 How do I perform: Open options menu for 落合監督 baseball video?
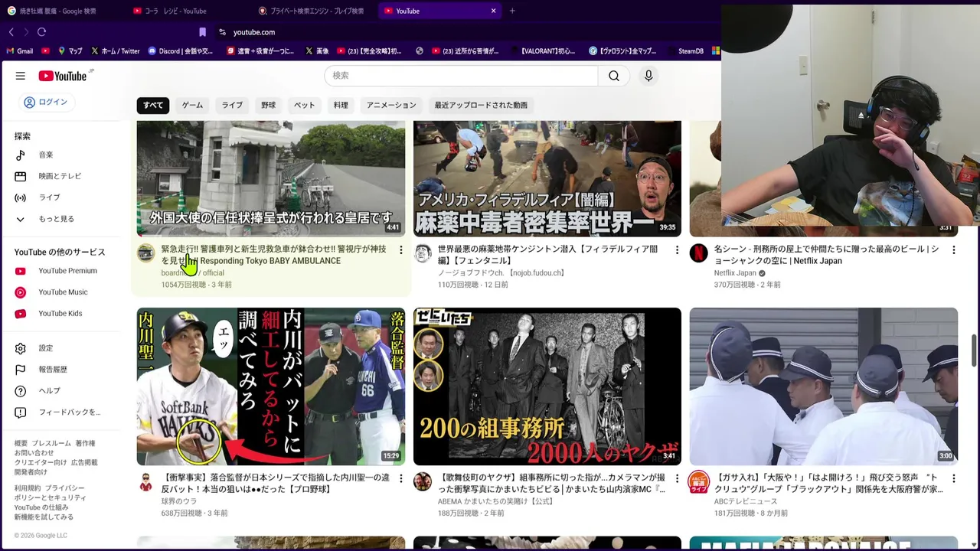click(x=400, y=478)
